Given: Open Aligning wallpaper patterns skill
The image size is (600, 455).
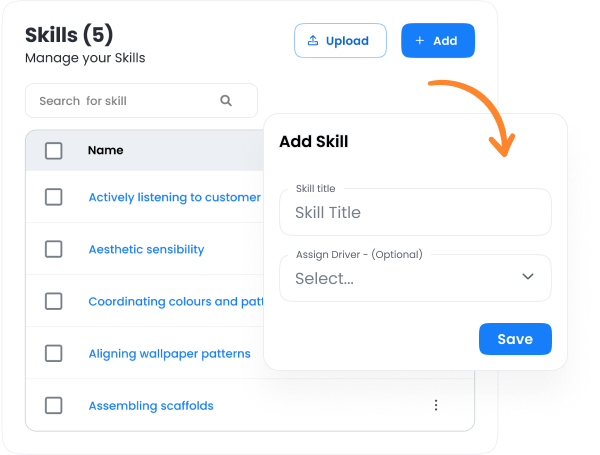Looking at the screenshot, I should click(169, 354).
